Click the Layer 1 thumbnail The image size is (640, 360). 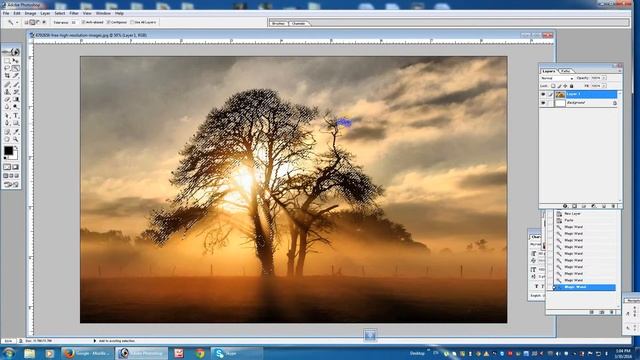(560, 94)
